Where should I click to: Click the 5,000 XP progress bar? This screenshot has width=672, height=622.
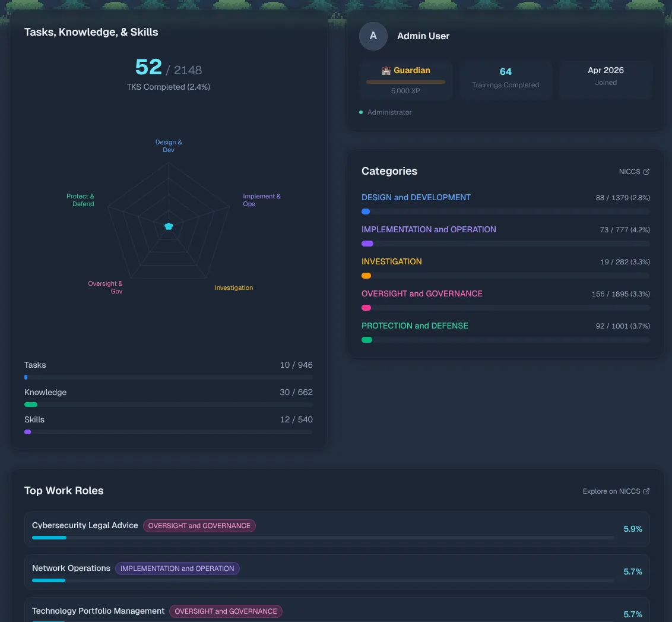point(405,82)
